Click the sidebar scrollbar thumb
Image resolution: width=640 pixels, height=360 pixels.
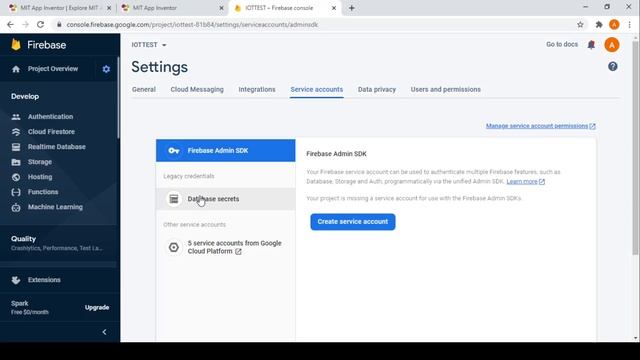click(x=118, y=98)
